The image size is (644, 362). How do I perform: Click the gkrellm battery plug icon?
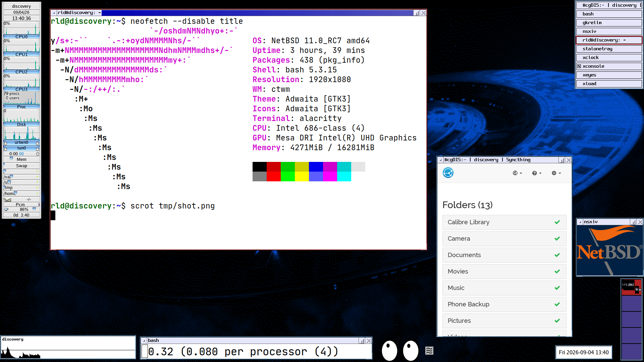pos(6,209)
